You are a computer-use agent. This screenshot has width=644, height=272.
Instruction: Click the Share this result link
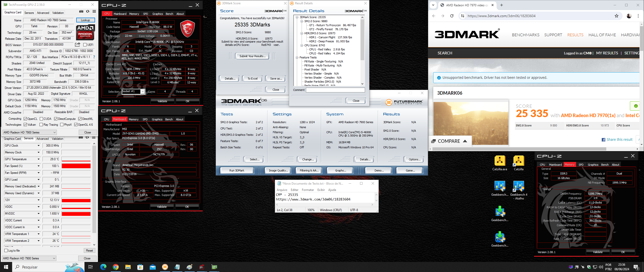pyautogui.click(x=619, y=140)
